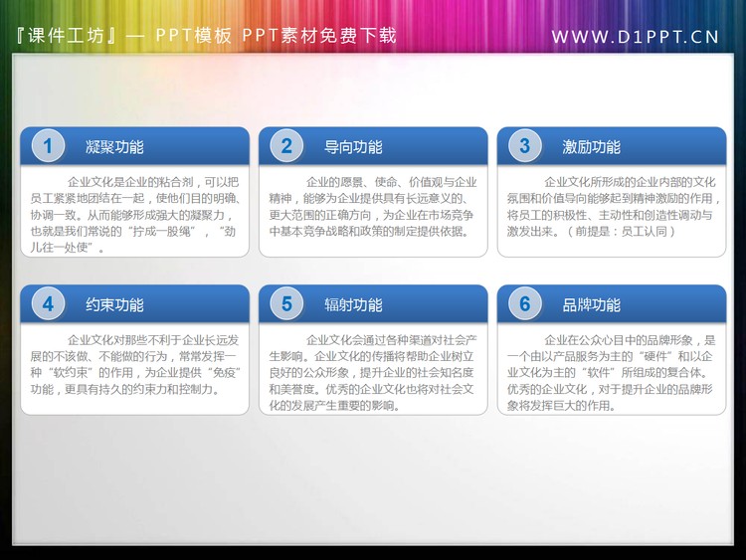This screenshot has width=746, height=560.
Task: Click the number 3 circle badge
Action: pyautogui.click(x=525, y=146)
